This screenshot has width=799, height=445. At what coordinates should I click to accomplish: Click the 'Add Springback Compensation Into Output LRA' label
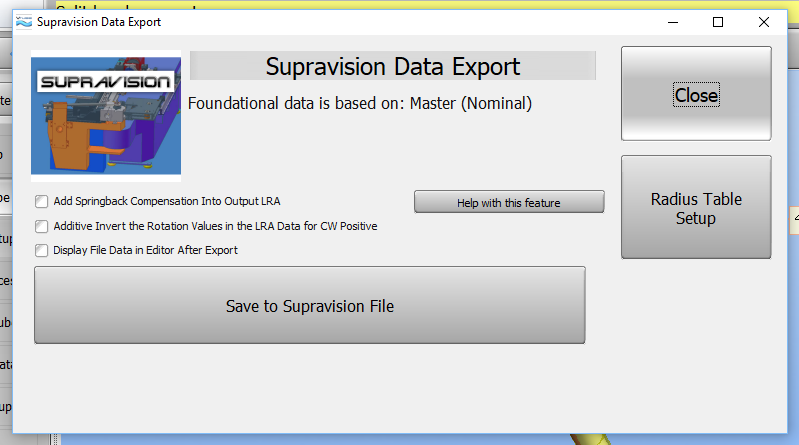tap(167, 202)
